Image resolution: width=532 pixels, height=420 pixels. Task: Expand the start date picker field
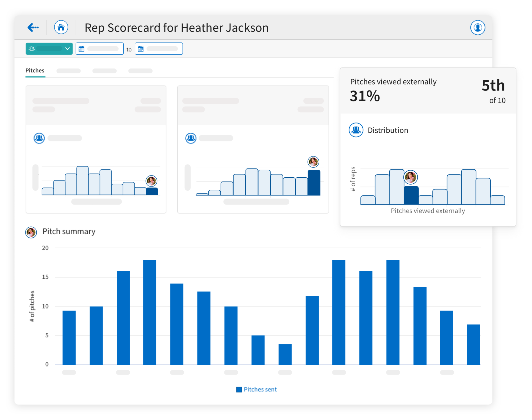click(99, 48)
